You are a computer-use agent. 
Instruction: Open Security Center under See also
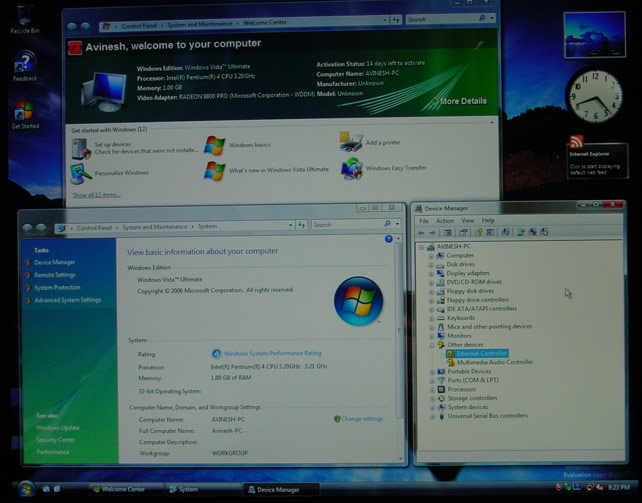pos(55,440)
